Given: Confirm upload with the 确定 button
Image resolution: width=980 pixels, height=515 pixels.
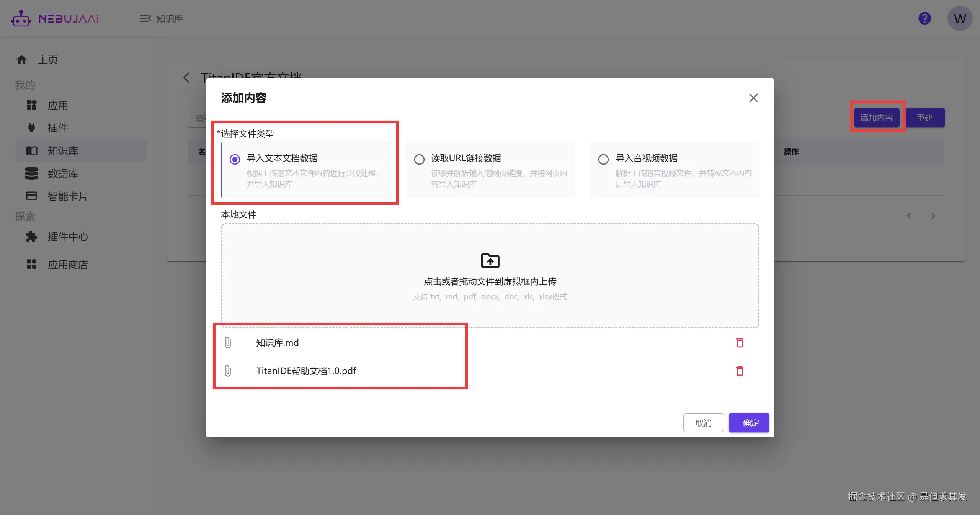Looking at the screenshot, I should [x=749, y=422].
